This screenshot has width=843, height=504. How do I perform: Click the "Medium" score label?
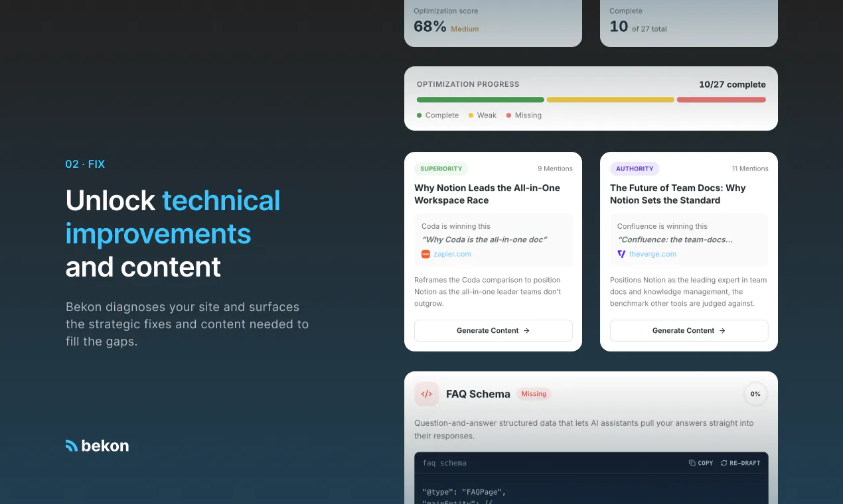tap(465, 29)
